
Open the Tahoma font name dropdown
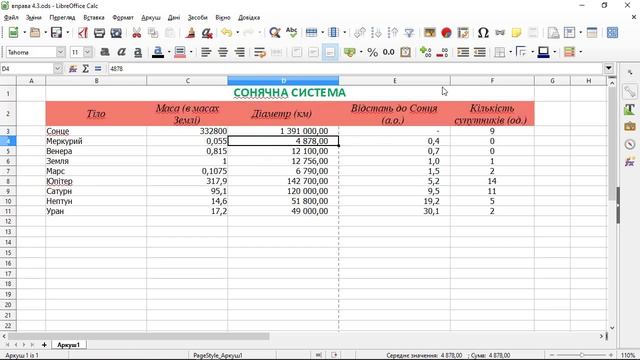pyautogui.click(x=60, y=52)
